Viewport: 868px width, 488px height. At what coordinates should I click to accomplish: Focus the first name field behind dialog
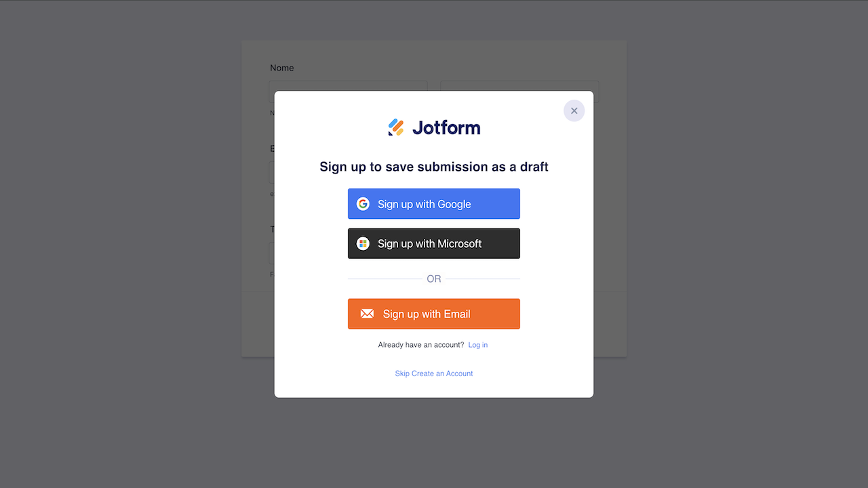pyautogui.click(x=348, y=86)
